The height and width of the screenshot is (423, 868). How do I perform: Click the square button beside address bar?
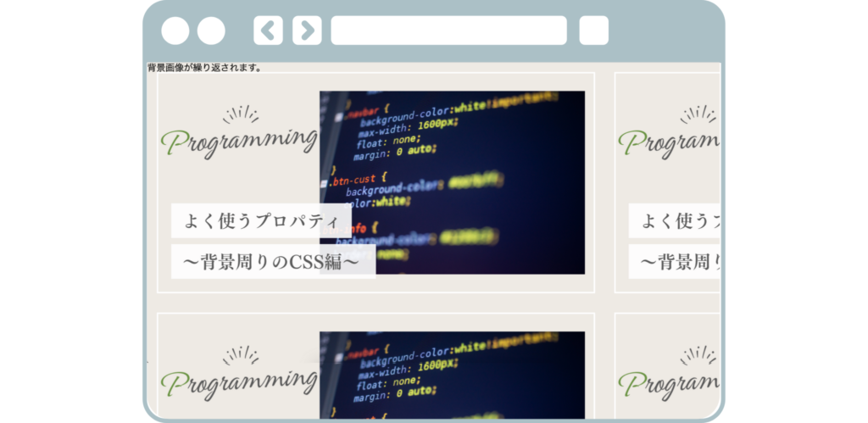pos(594,31)
